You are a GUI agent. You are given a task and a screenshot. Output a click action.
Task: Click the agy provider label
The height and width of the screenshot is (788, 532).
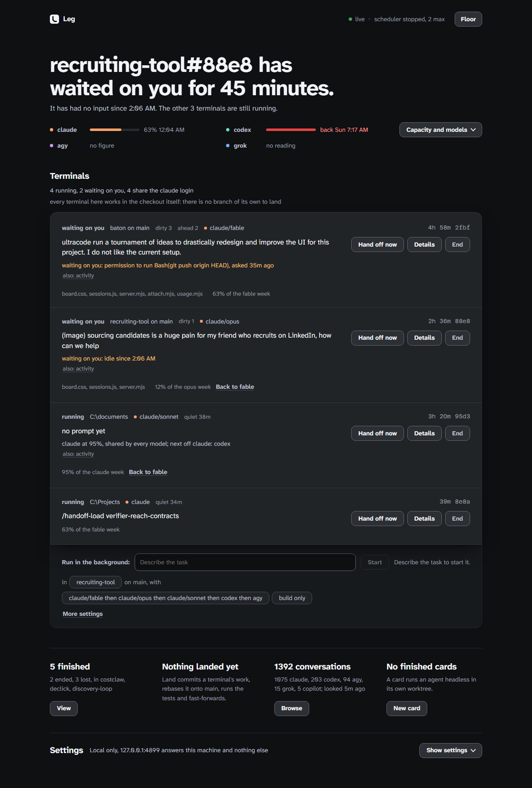coord(62,146)
